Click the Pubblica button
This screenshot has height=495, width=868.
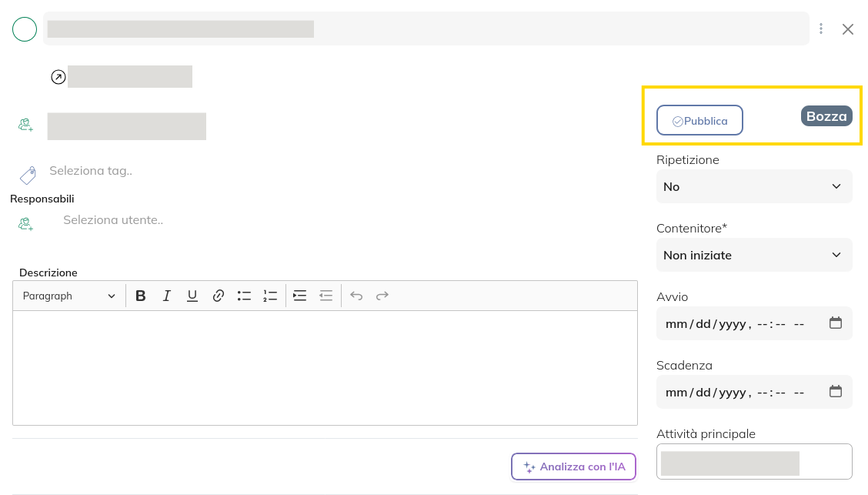(699, 121)
